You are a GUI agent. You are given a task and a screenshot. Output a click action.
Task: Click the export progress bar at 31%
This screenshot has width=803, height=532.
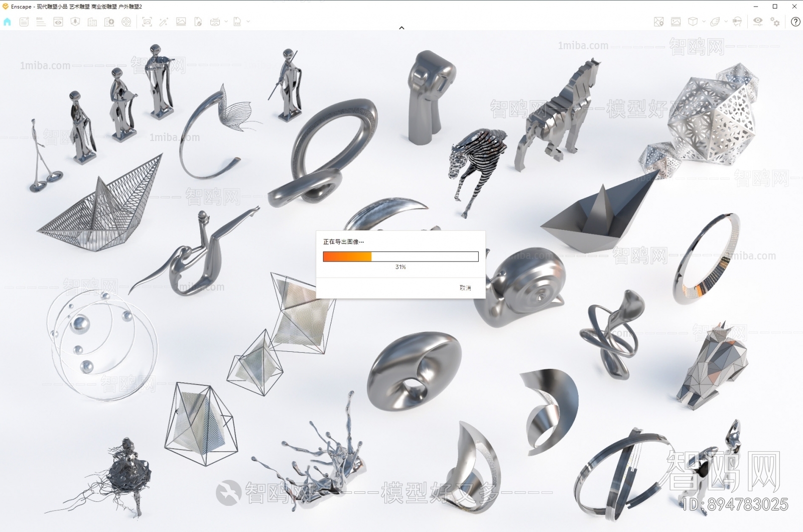tap(400, 257)
